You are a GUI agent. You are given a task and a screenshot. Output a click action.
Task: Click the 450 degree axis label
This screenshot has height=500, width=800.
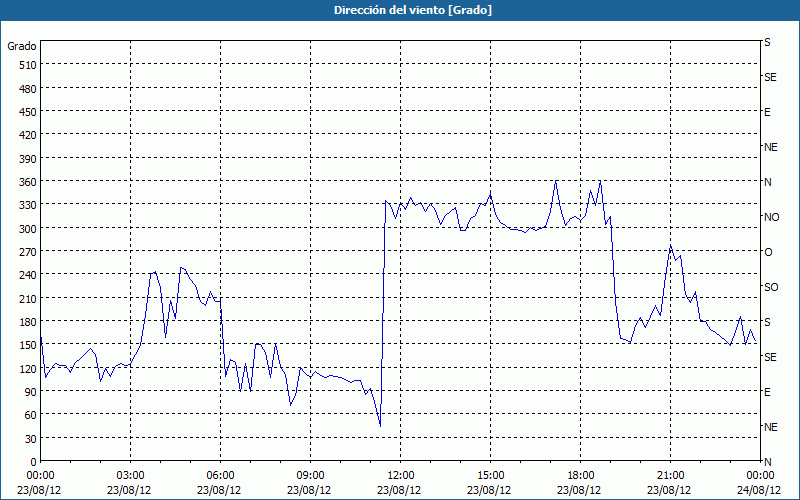[28, 112]
